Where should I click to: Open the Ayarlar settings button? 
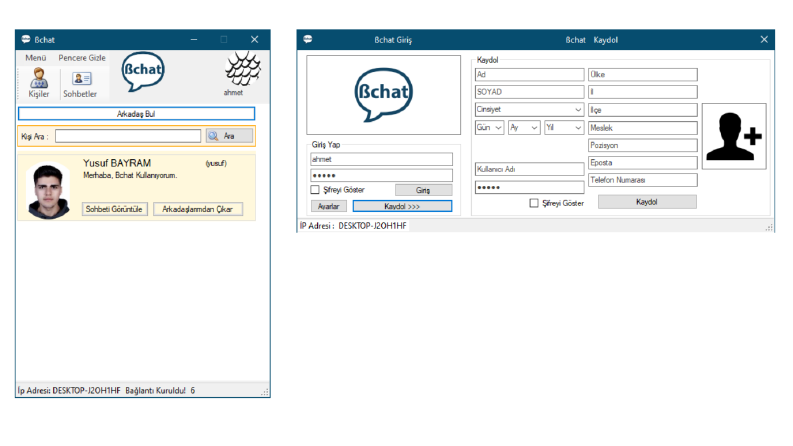(329, 206)
